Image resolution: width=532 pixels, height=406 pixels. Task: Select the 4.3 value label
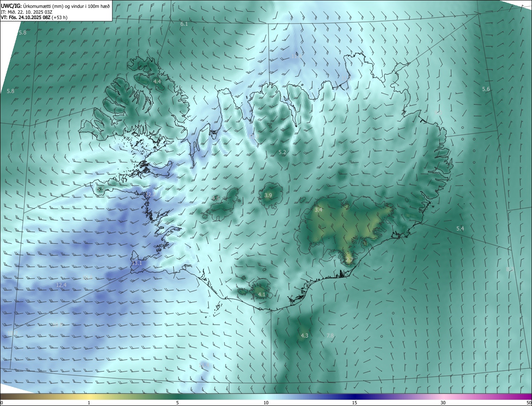coord(304,335)
